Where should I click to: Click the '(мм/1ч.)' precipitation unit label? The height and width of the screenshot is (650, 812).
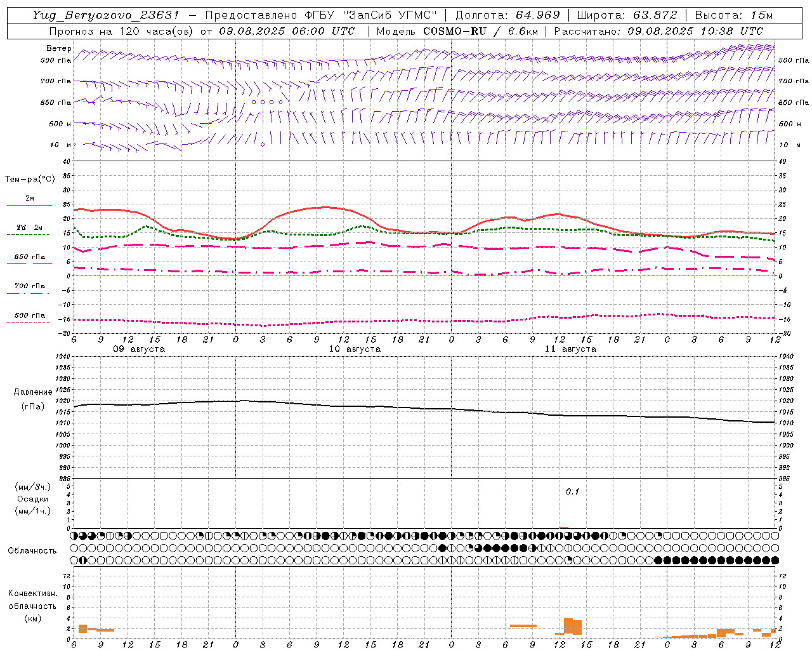click(32, 512)
